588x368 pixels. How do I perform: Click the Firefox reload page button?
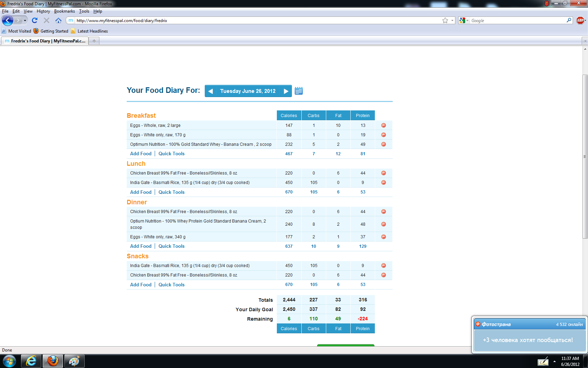[35, 21]
